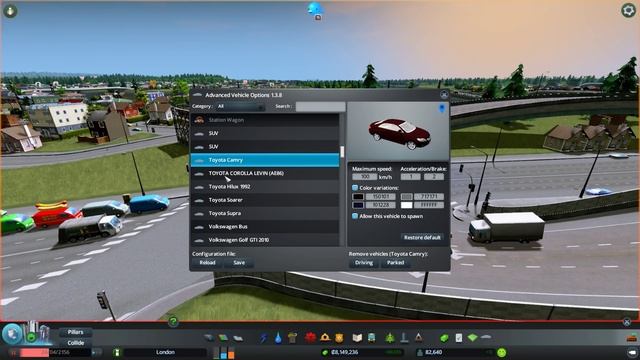Select Toyota Camry in vehicle list

click(264, 160)
